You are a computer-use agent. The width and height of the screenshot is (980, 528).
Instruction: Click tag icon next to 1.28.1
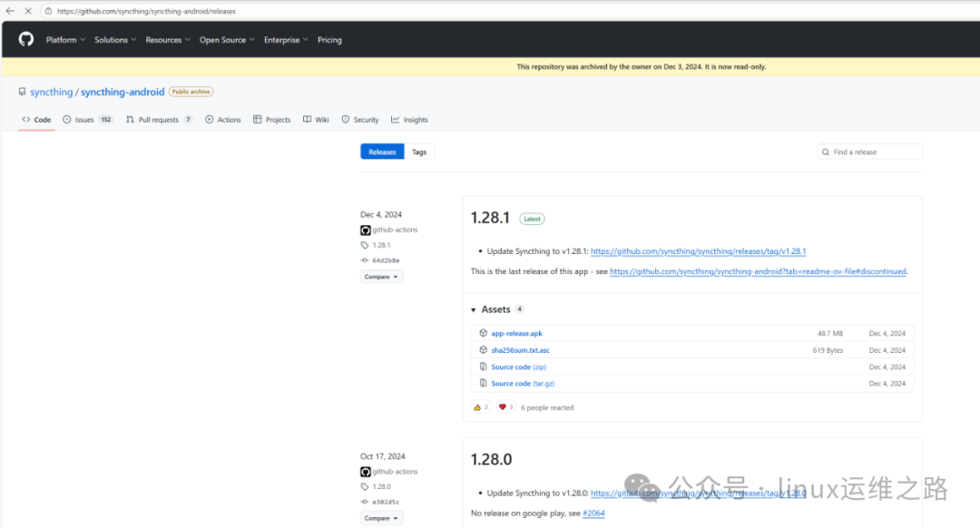365,245
